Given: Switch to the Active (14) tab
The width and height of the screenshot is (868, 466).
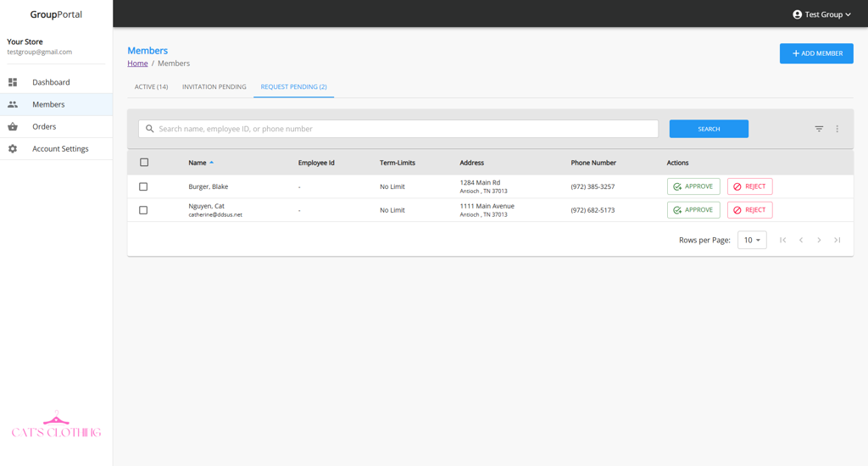Looking at the screenshot, I should [x=151, y=86].
